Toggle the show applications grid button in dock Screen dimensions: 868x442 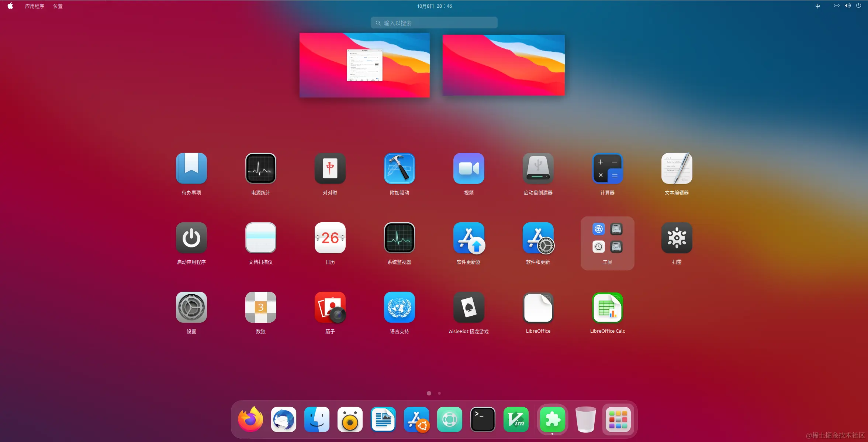[618, 419]
